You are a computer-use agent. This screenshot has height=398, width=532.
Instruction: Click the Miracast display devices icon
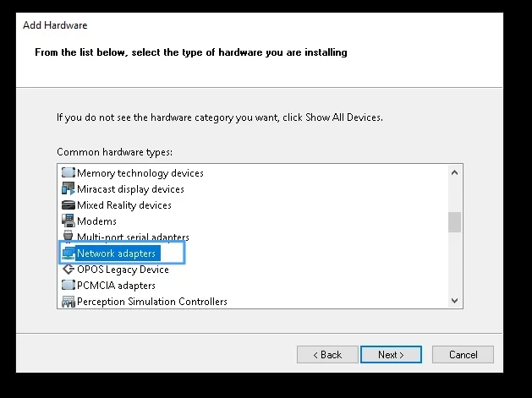tap(69, 189)
